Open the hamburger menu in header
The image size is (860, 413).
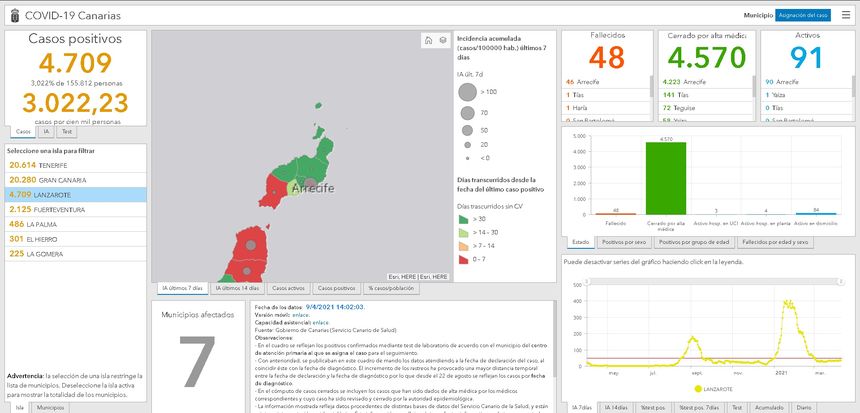[847, 15]
